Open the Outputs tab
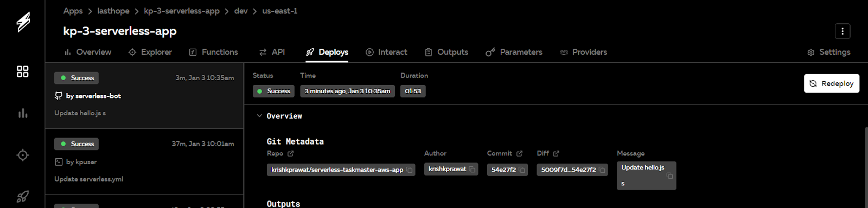Viewport: 868px width, 208px height. 446,52
